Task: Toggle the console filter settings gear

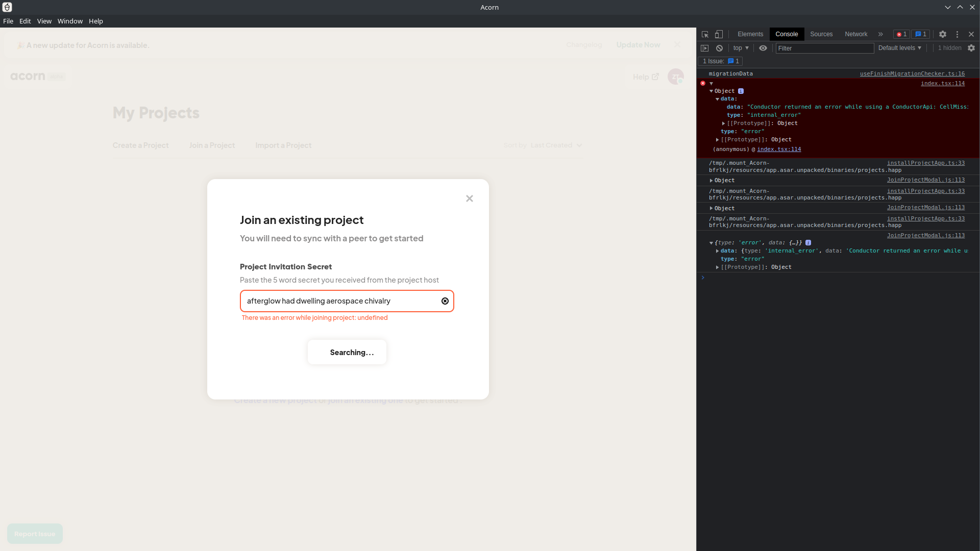Action: point(971,48)
